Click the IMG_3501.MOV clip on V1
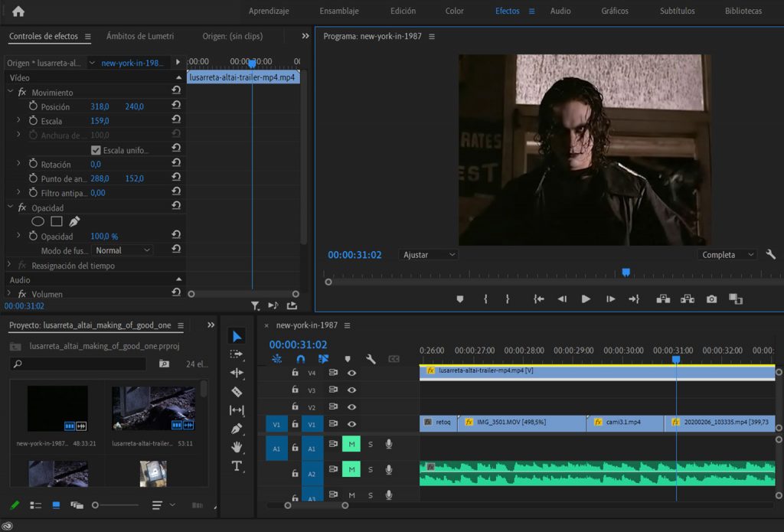Screen dimensions: 784x532 click(522, 423)
